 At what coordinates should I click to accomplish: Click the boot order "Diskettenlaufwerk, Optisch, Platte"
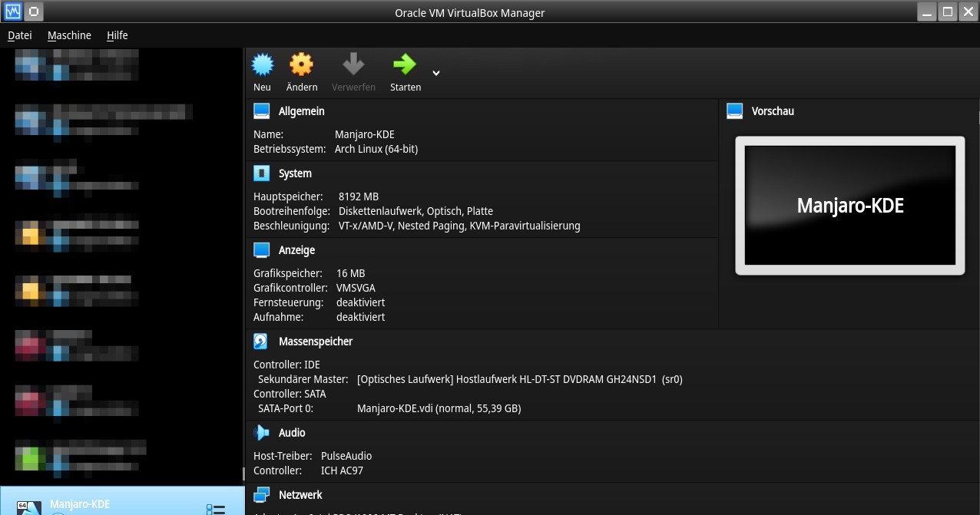tap(416, 211)
